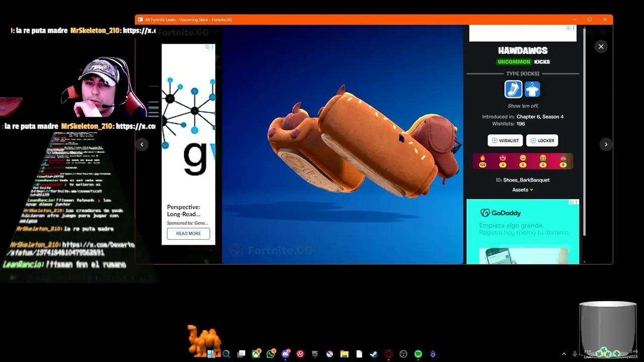Viewport: 644px width, 362px height.
Task: Show hidden system tray icons
Action: coord(564,354)
